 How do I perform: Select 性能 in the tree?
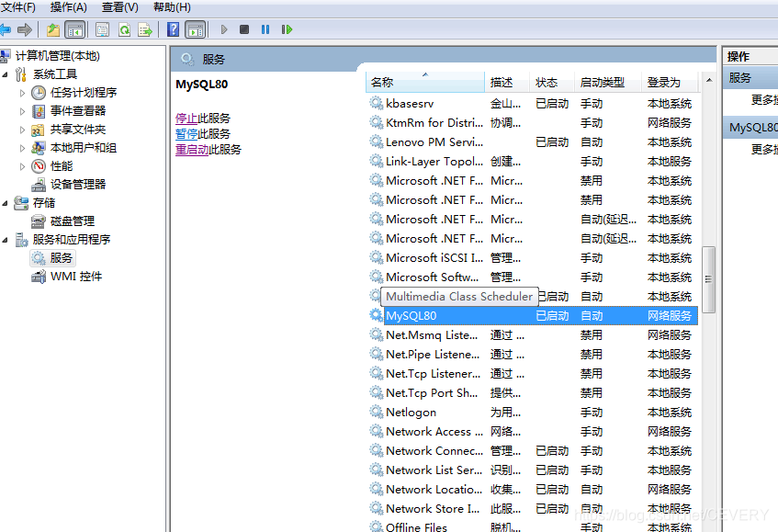(62, 165)
